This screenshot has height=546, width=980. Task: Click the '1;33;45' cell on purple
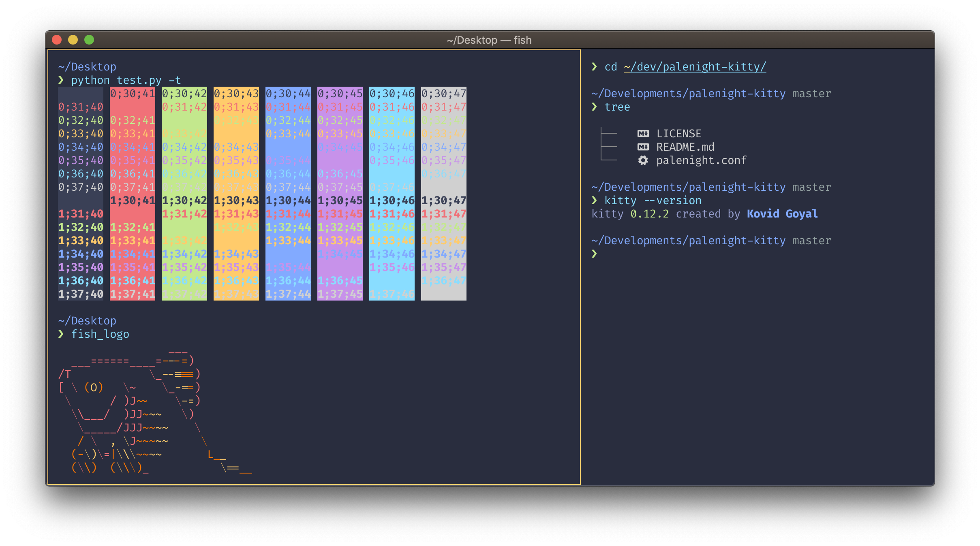coord(340,241)
